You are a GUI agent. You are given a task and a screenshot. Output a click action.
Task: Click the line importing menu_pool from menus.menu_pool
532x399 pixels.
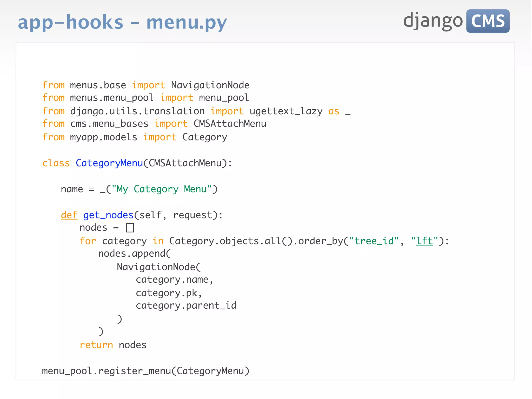tap(146, 98)
